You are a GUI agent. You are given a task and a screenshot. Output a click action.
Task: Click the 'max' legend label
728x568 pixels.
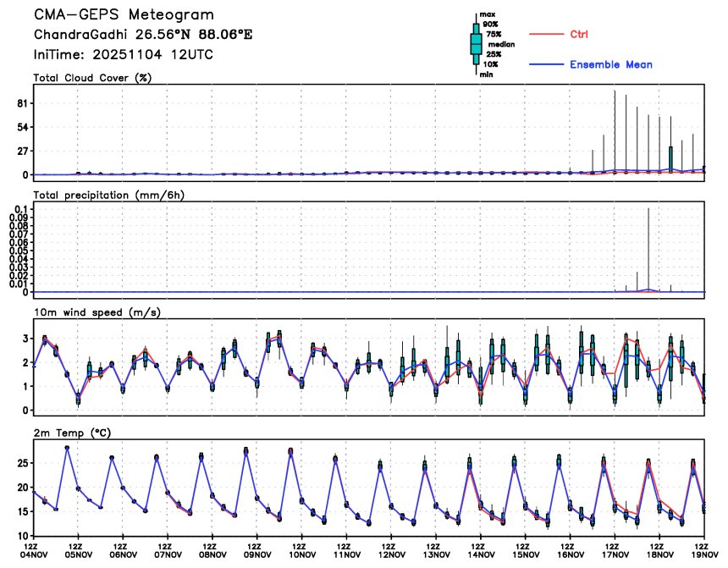(x=487, y=14)
